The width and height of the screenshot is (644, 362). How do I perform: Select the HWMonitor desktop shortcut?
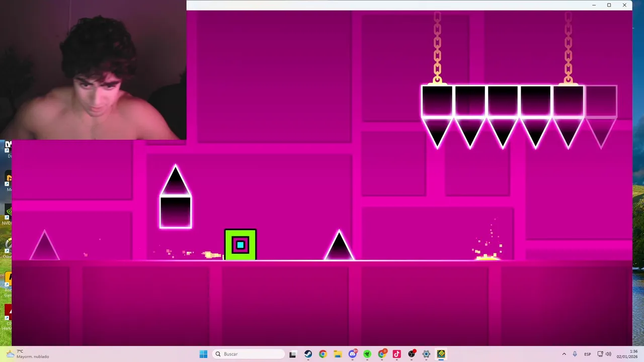click(x=7, y=317)
